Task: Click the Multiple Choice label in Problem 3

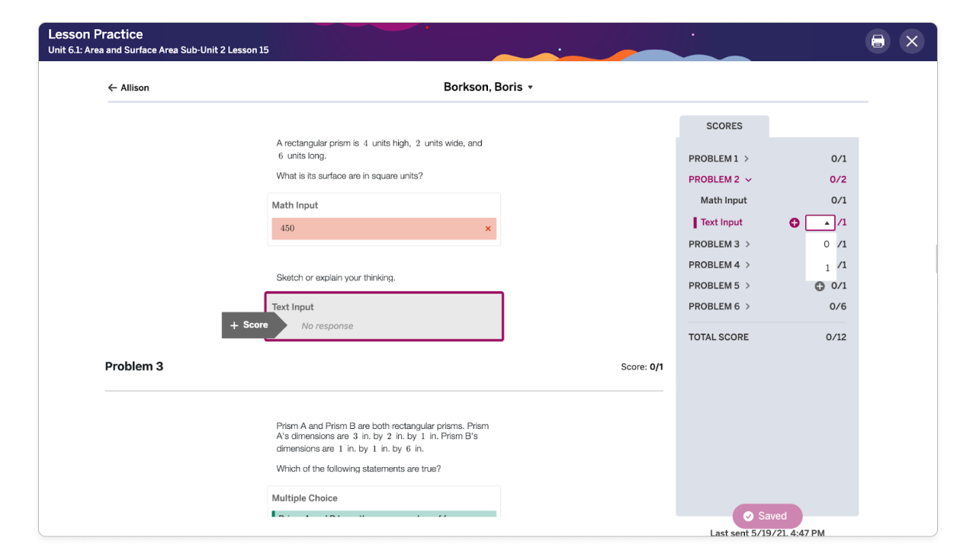Action: click(x=305, y=498)
